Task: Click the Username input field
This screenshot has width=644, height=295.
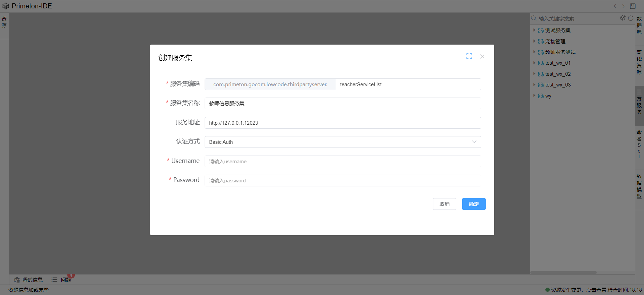Action: [342, 161]
